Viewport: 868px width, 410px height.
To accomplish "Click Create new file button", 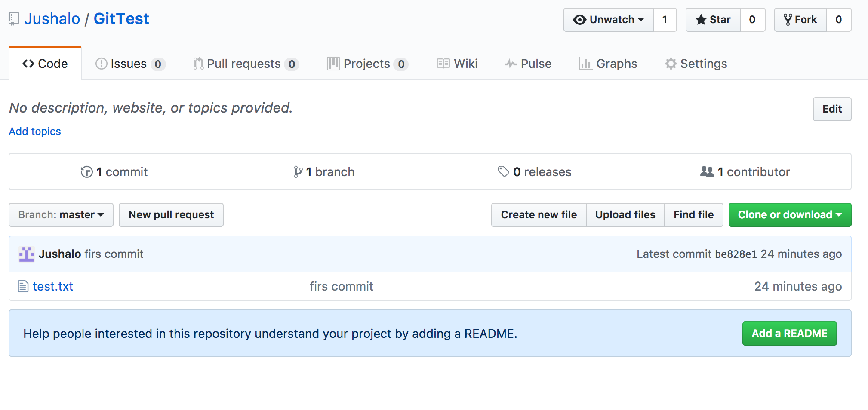I will [539, 215].
